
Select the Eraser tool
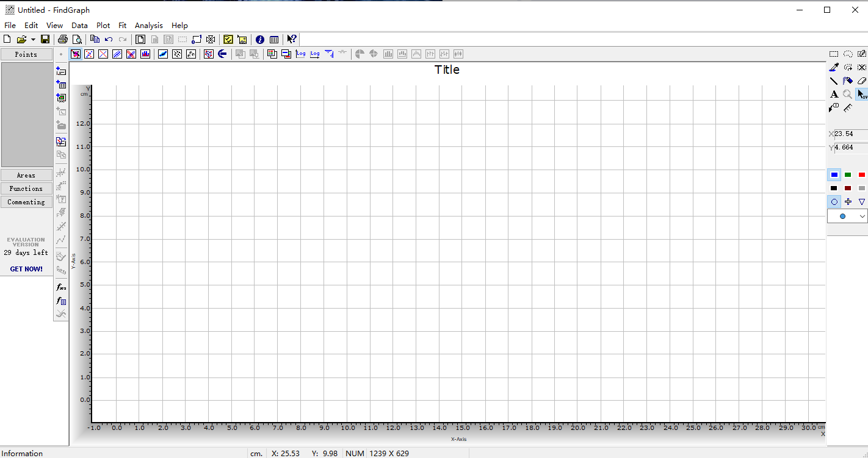click(x=861, y=80)
